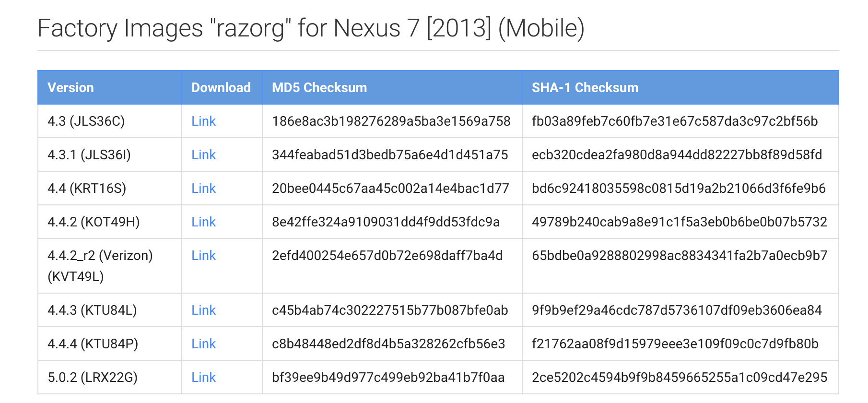Screen dimensions: 868x403
Task: Click the Download column header
Action: 221,88
